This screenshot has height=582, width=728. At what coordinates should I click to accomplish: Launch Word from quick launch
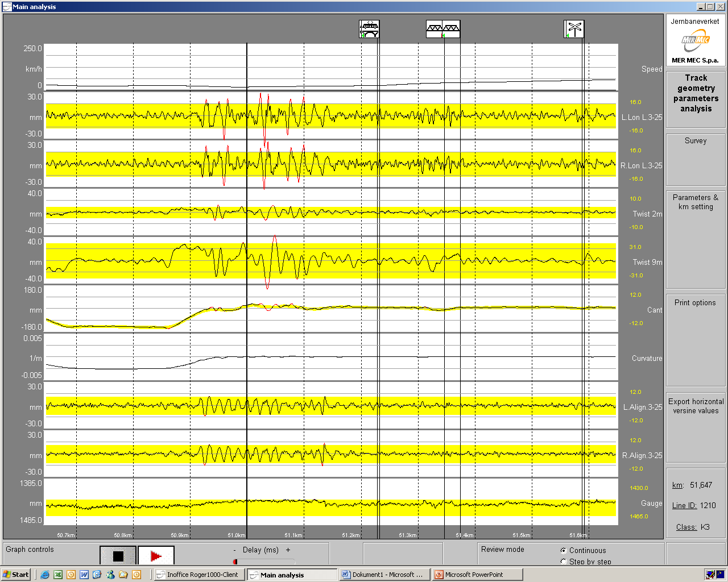84,575
